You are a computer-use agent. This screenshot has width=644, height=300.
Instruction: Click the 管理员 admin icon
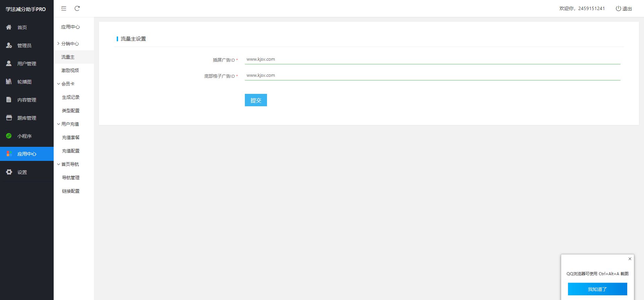coord(9,45)
